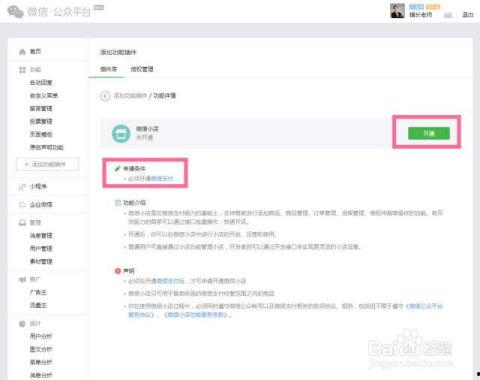480x380 pixels.
Task: Click the 微信小店 plugin title
Action: (x=147, y=129)
